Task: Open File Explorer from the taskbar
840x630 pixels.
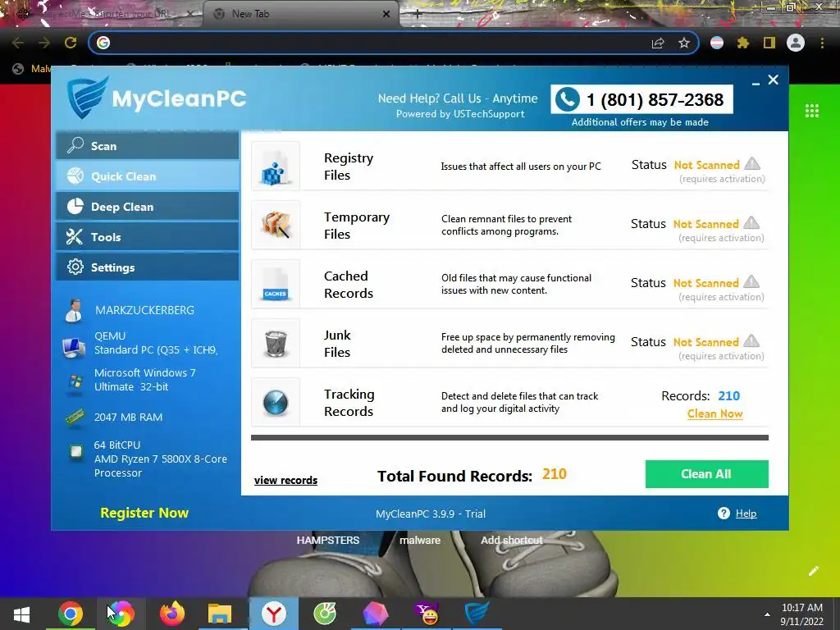Action: point(220,614)
